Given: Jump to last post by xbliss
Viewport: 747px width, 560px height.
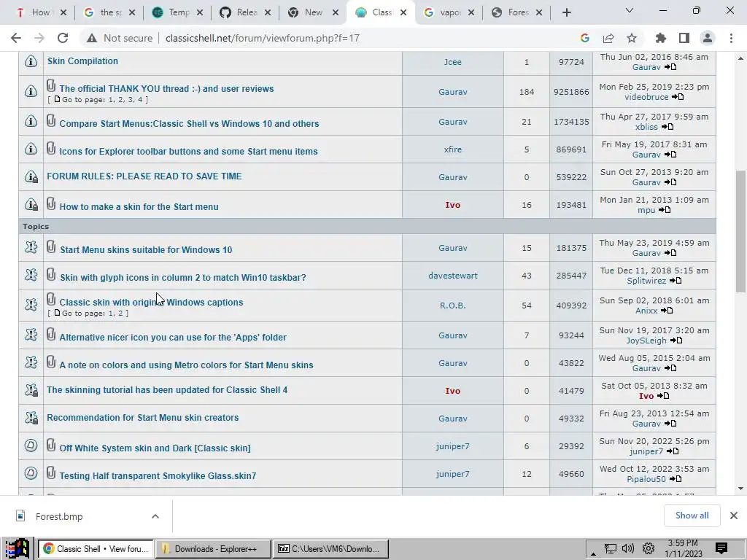Looking at the screenshot, I should pos(667,127).
